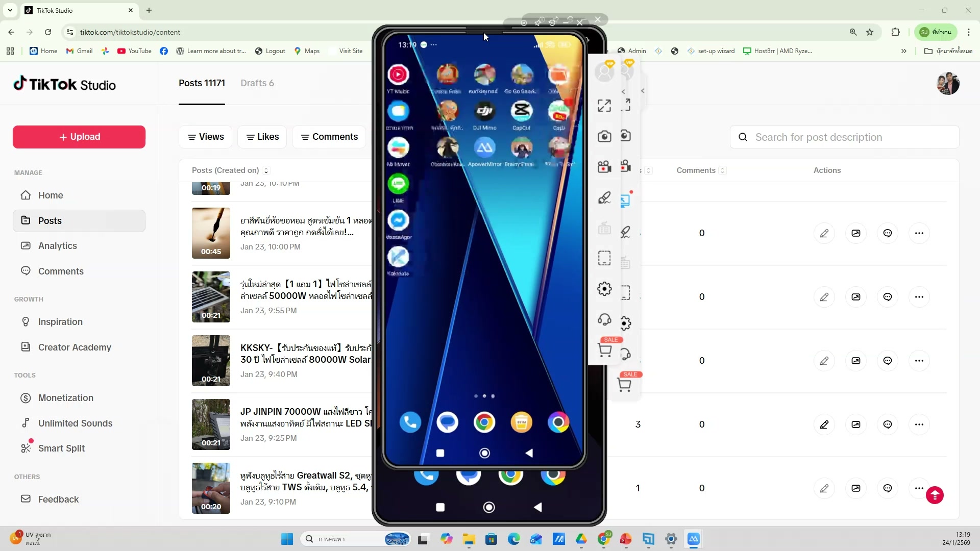Open Analytics from the TikTok Studio sidebar

58,246
